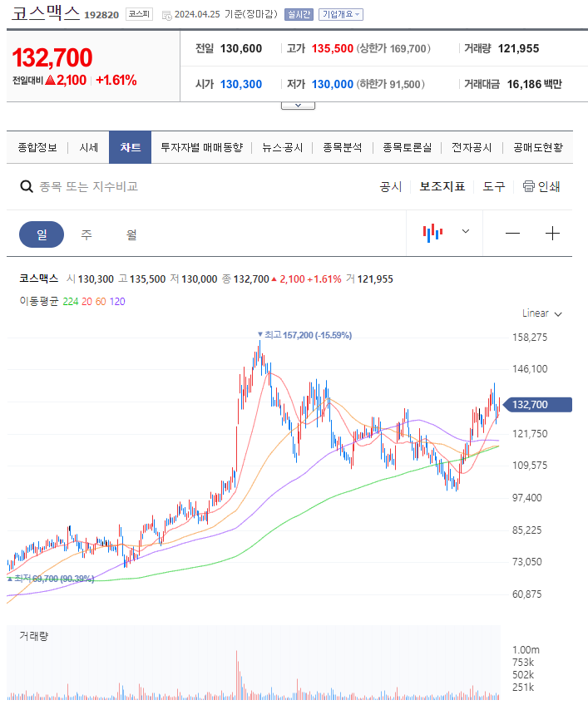Click the 224 moving average color label

point(71,302)
